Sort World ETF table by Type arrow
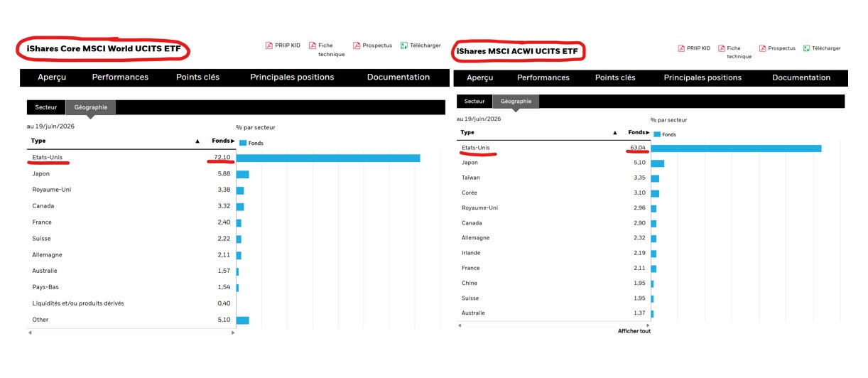868x378 pixels. pos(197,141)
